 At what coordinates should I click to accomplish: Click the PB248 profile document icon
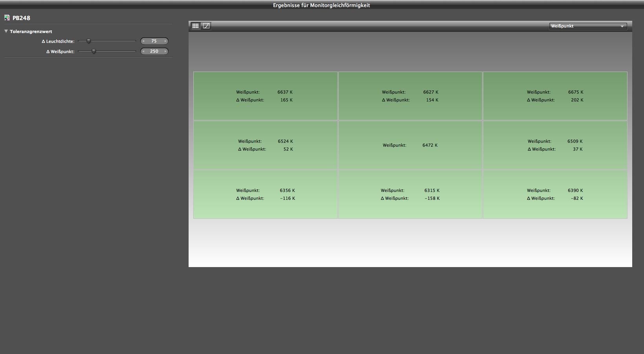[x=7, y=18]
